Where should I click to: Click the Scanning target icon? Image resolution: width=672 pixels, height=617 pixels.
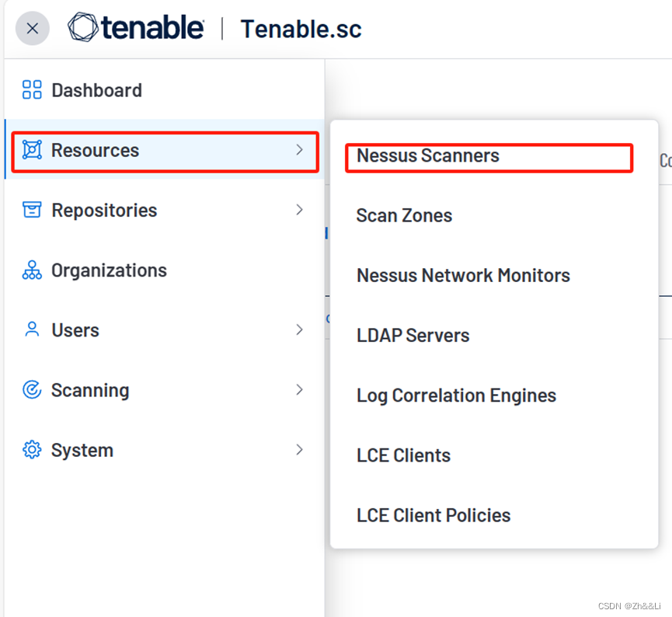(x=31, y=389)
